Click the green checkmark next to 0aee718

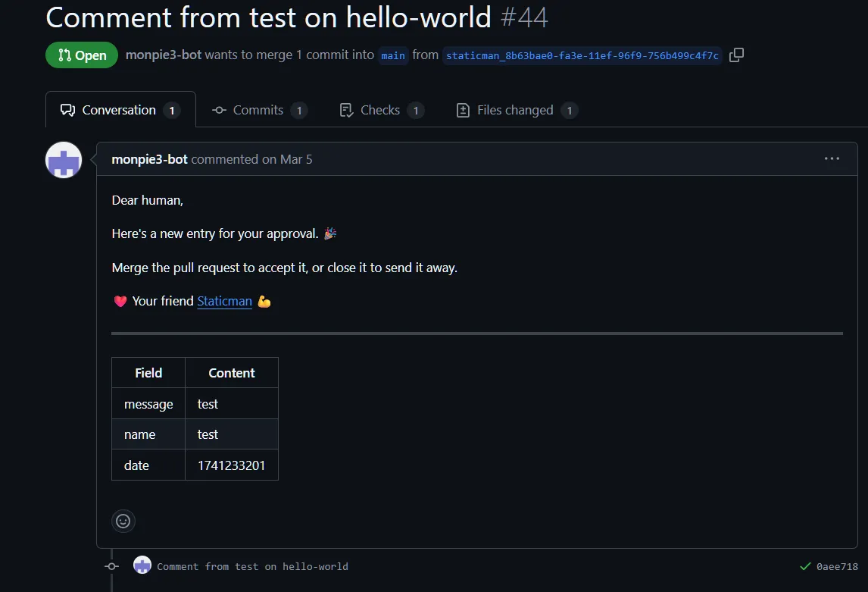tap(805, 565)
